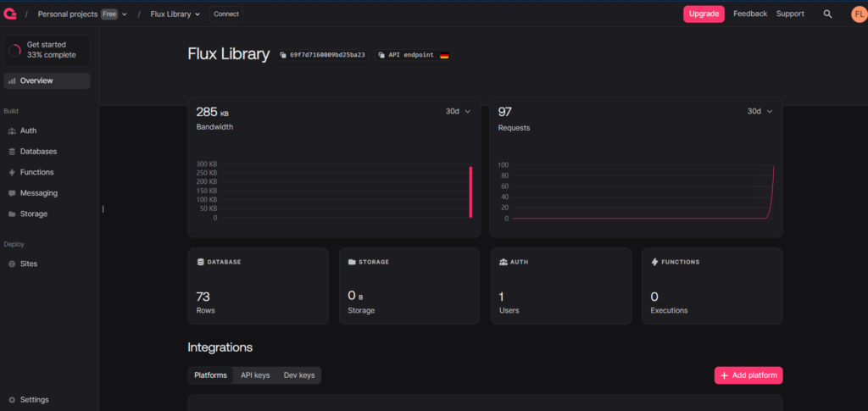Click the Sites globe icon
Screen dimensions: 868x411
12,264
